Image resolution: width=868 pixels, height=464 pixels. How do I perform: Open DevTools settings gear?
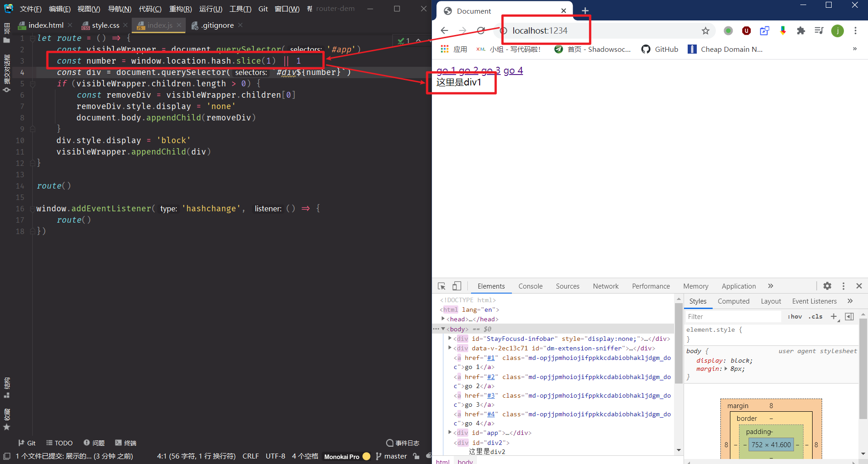[827, 286]
